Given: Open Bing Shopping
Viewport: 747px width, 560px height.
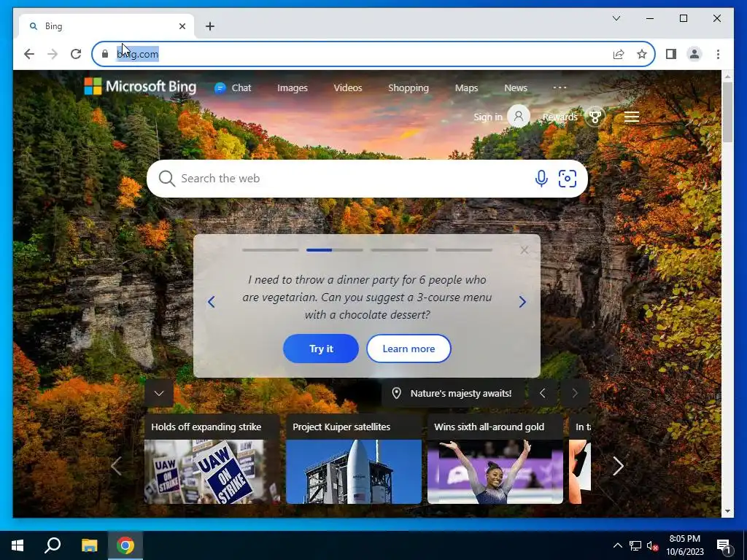Looking at the screenshot, I should [409, 87].
